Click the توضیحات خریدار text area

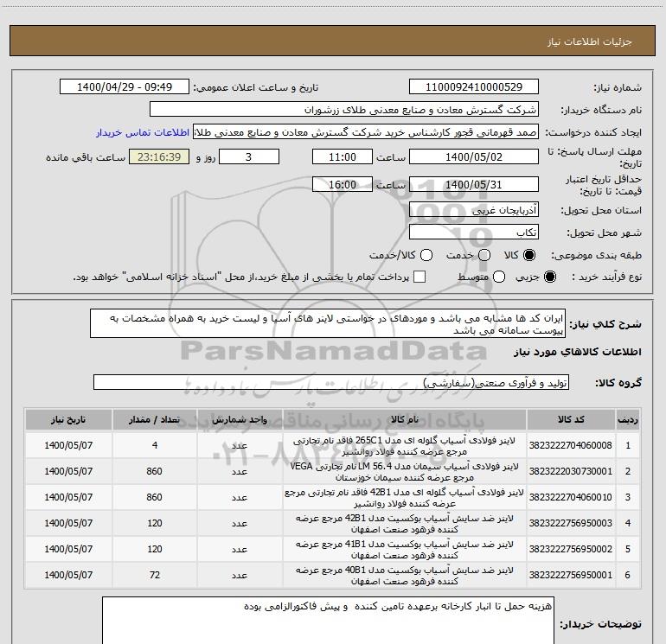click(328, 620)
